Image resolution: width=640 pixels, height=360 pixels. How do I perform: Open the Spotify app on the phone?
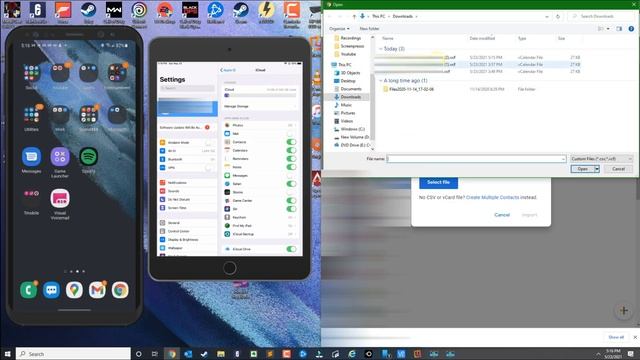click(x=89, y=157)
